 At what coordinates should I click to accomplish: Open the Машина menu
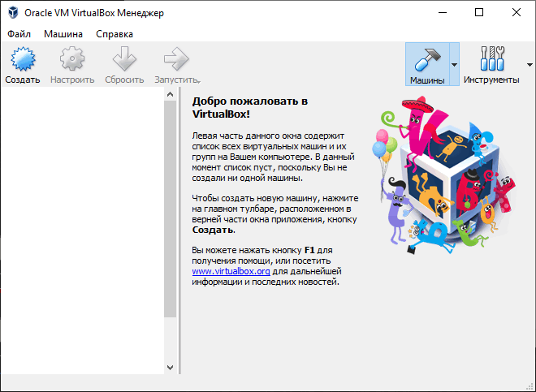point(63,34)
